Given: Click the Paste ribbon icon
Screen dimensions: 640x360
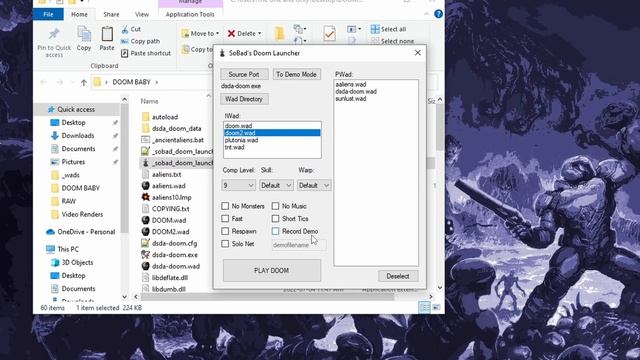Looking at the screenshot, I should 107,34.
